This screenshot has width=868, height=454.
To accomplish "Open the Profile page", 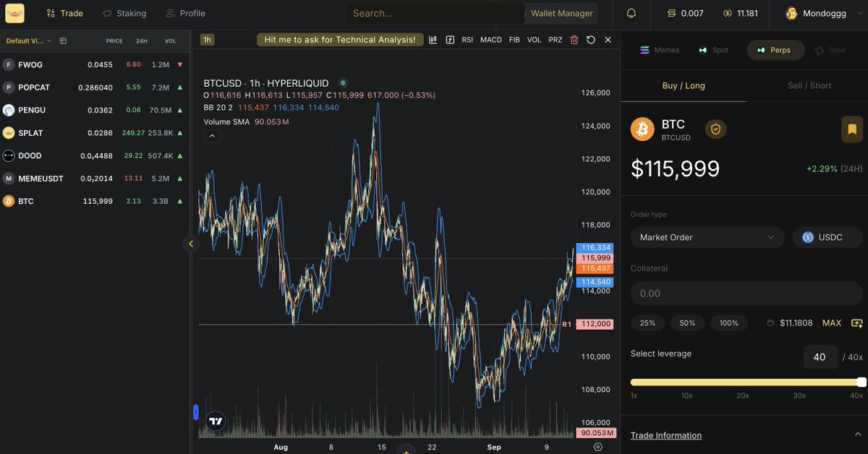I will coord(185,13).
